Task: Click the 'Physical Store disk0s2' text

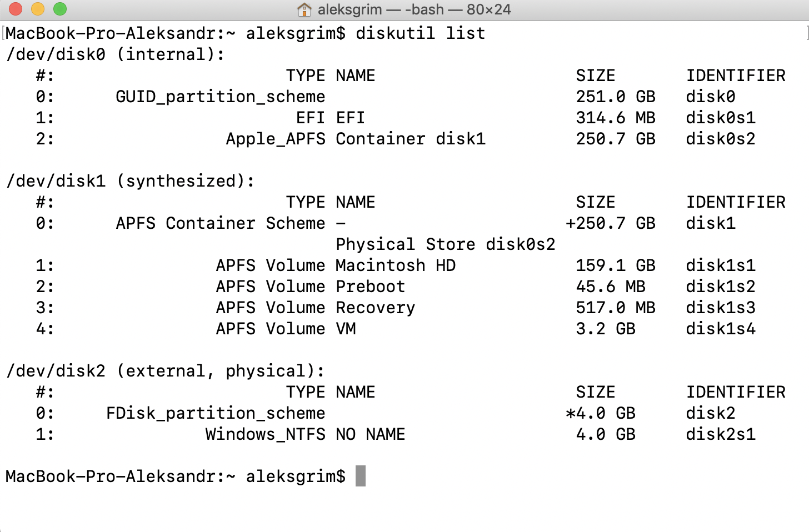Action: point(445,244)
